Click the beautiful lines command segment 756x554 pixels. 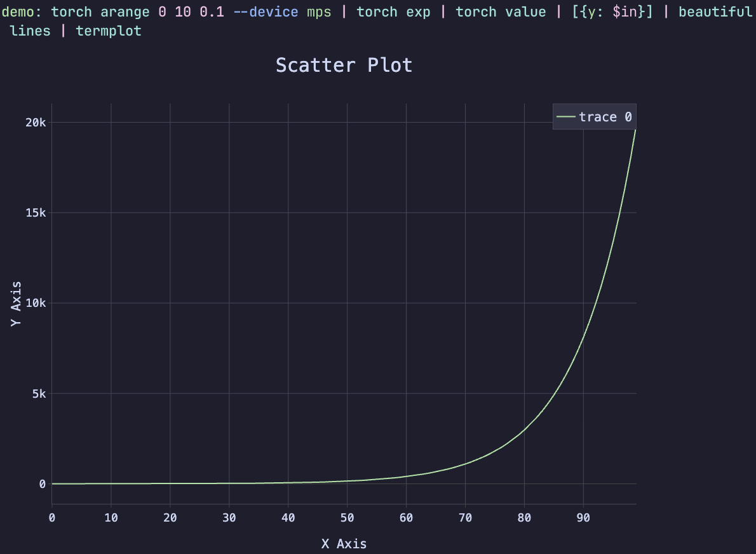coord(715,11)
